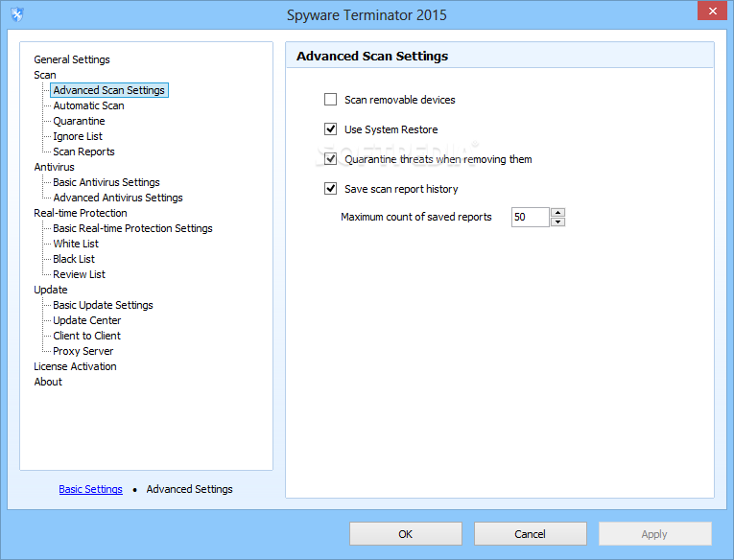The image size is (734, 560).
Task: Open Basic Update Settings
Action: [x=103, y=305]
